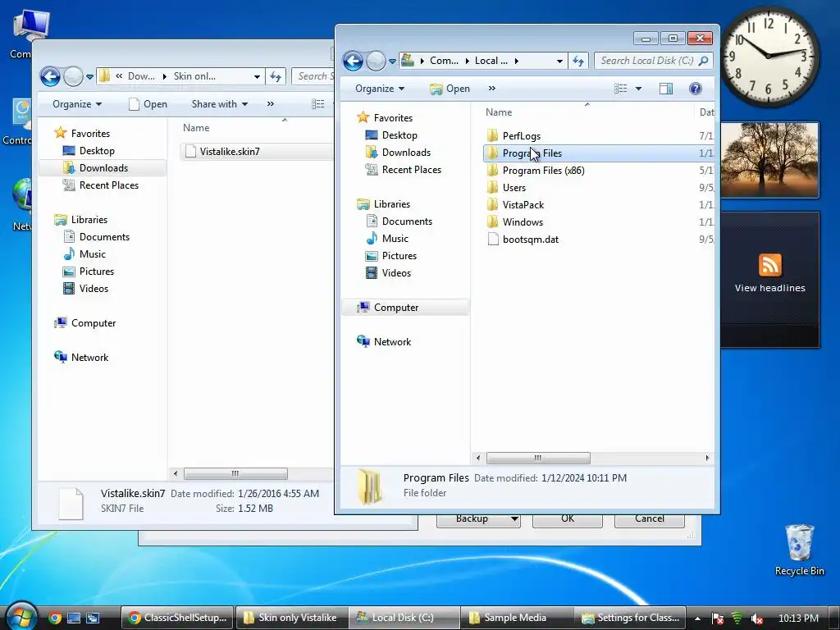The image size is (840, 630).
Task: Select the VistaPack folder
Action: [x=523, y=204]
